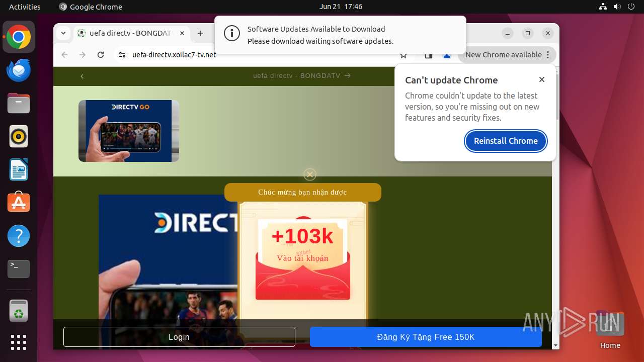Click the Software Updates Available notification
Image resolution: width=644 pixels, height=362 pixels.
[x=340, y=35]
